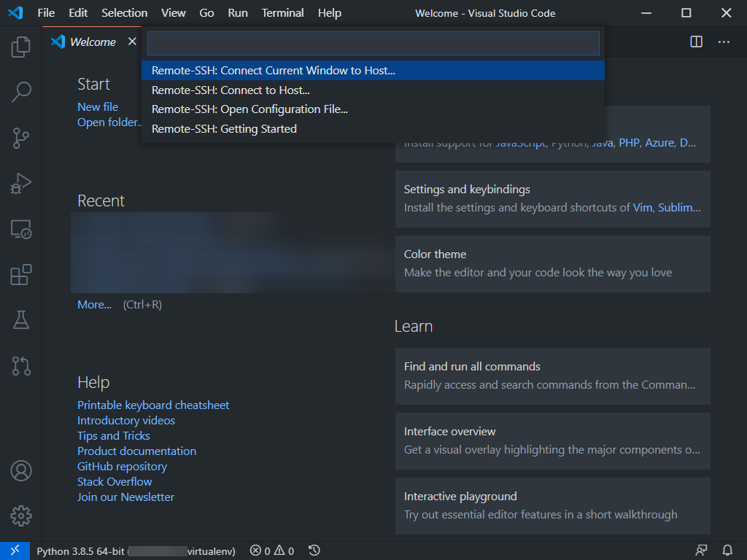Click the feedback icon in status bar
The image size is (747, 560).
click(701, 551)
